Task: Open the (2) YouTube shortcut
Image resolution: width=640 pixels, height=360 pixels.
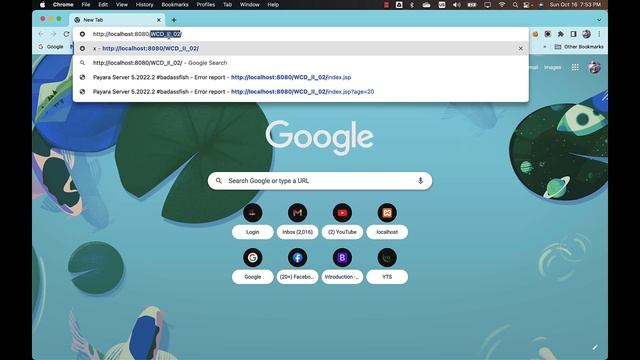Action: pos(342,220)
